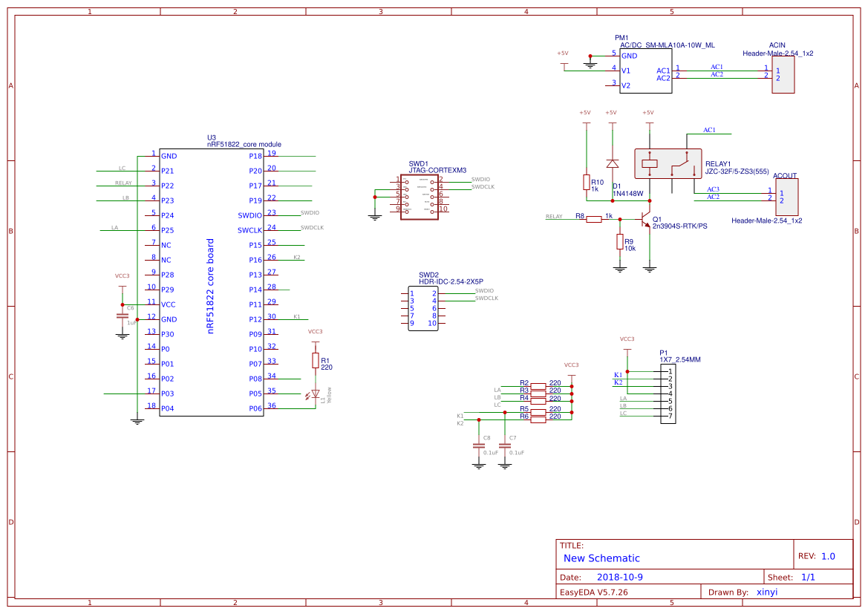The image size is (868, 614).
Task: Select the "xinyi" drawn-by name
Action: pos(767,592)
